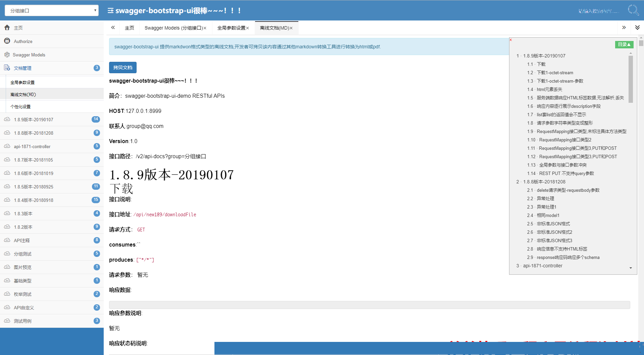This screenshot has width=644, height=355.
Task: Open Swagger Models via its cube icon
Action: (7, 54)
